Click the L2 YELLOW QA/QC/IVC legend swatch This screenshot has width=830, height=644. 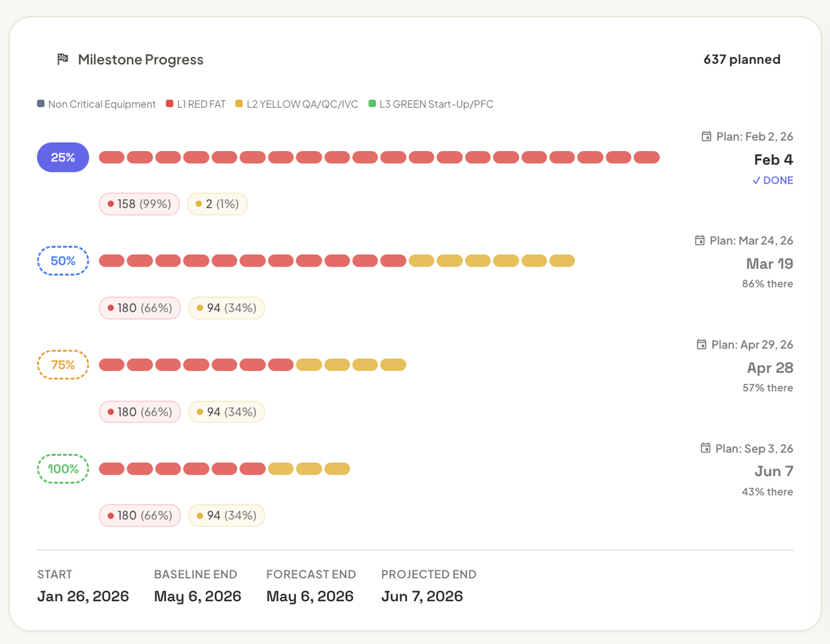pos(239,104)
